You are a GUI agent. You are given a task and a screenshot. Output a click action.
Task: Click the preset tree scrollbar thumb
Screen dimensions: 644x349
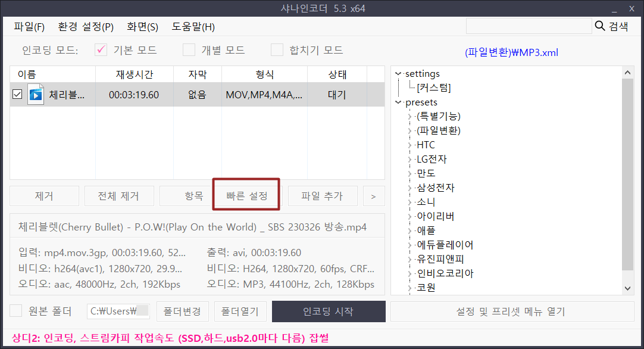point(627,174)
